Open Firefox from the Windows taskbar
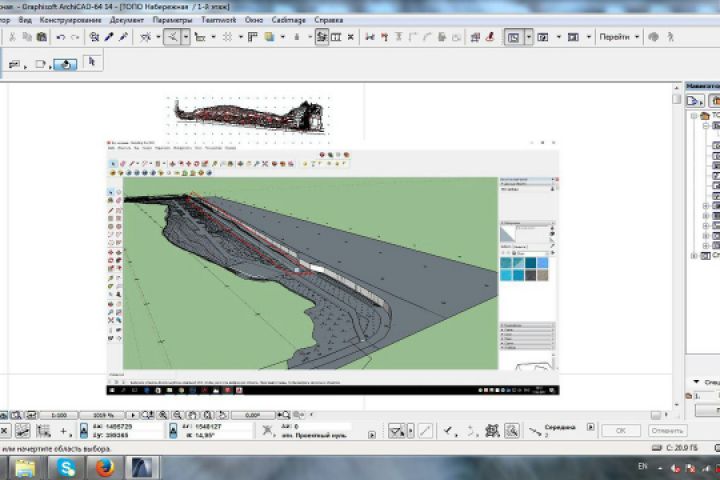This screenshot has width=720, height=480. (105, 467)
